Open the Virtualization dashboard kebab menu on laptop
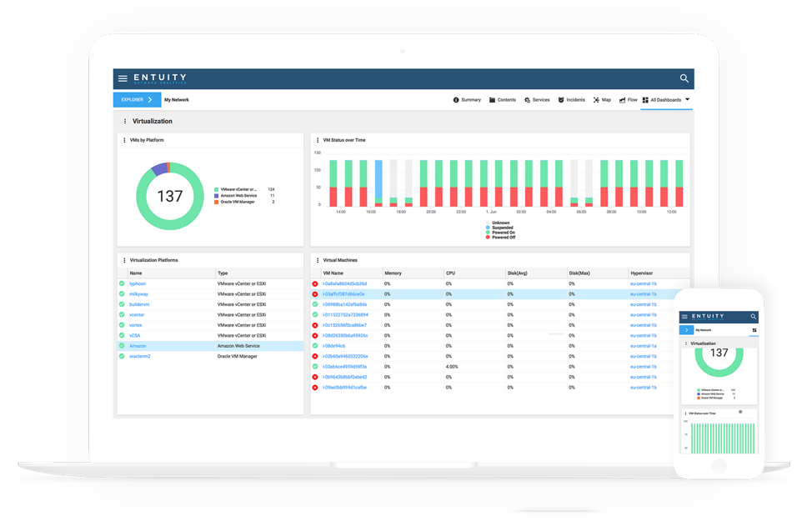Viewport: 812px width, 521px height. pos(124,121)
